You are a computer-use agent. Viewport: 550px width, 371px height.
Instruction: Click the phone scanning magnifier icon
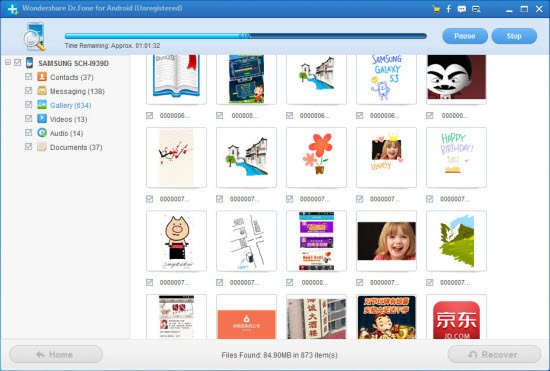(34, 36)
